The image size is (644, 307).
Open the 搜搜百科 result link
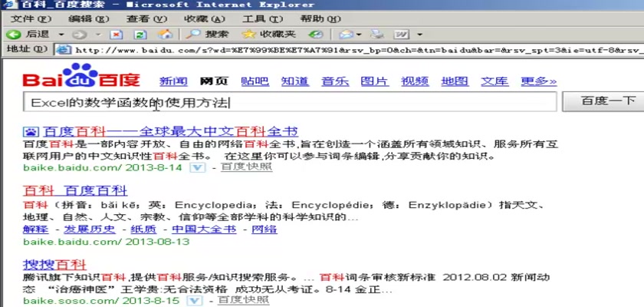tap(54, 265)
